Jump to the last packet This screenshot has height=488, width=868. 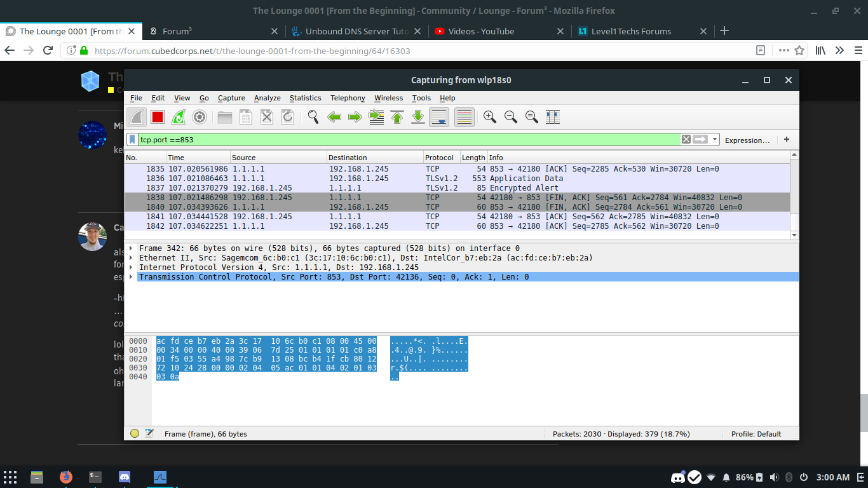click(x=418, y=117)
